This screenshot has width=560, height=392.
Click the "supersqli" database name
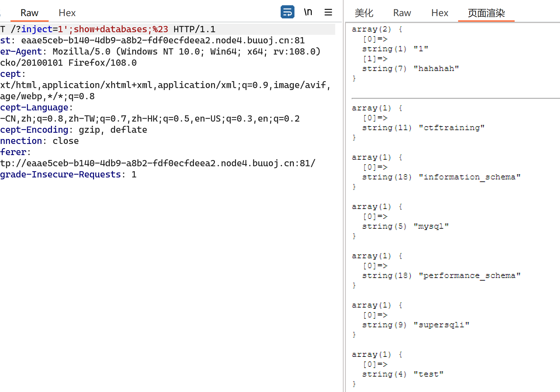(441, 325)
